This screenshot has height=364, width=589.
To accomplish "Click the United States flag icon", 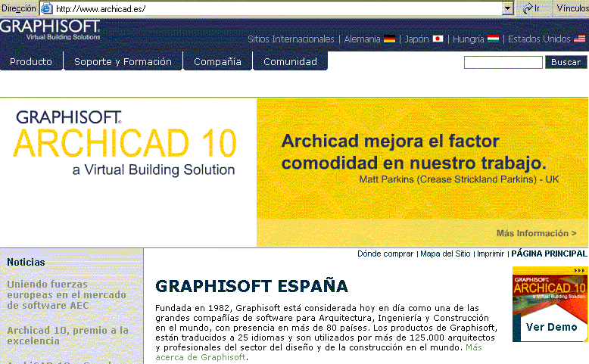I will coord(580,39).
